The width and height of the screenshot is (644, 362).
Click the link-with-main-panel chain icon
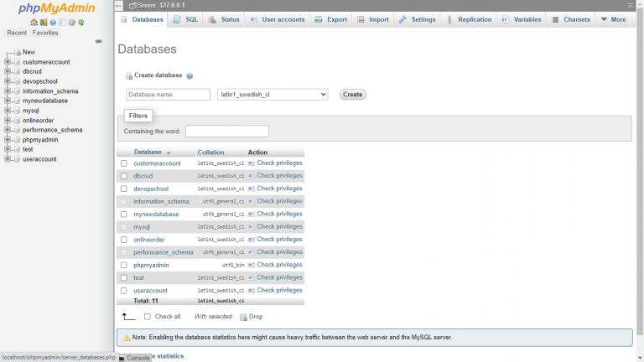click(99, 41)
